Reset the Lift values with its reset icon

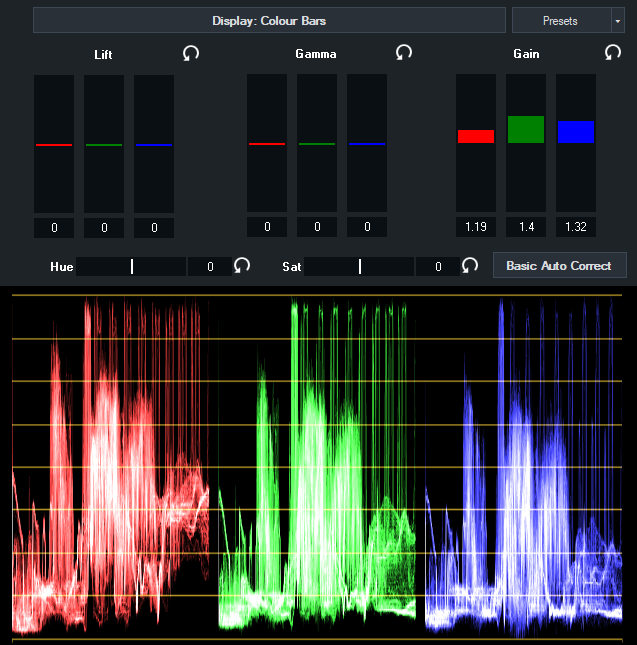point(191,53)
